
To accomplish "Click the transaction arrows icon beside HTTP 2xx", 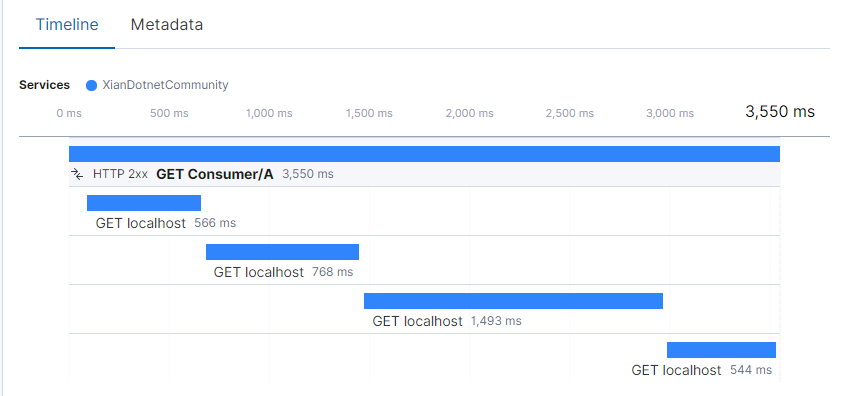I will (x=77, y=174).
